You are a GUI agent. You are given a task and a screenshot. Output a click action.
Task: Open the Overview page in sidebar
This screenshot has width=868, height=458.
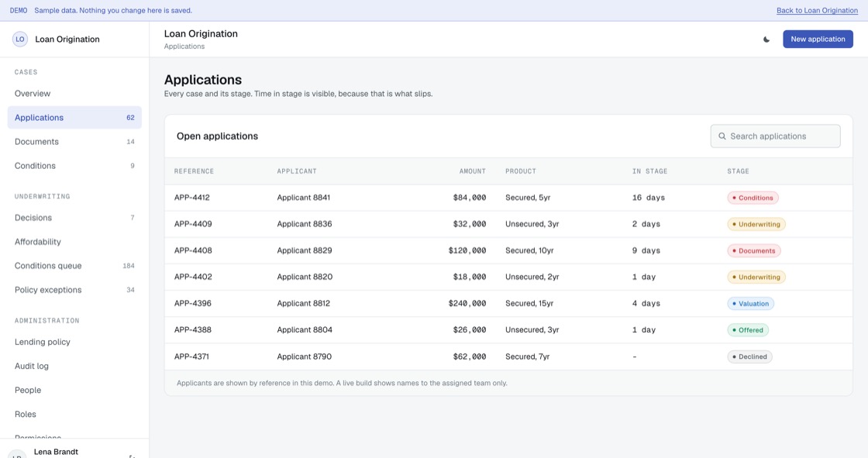74,94
